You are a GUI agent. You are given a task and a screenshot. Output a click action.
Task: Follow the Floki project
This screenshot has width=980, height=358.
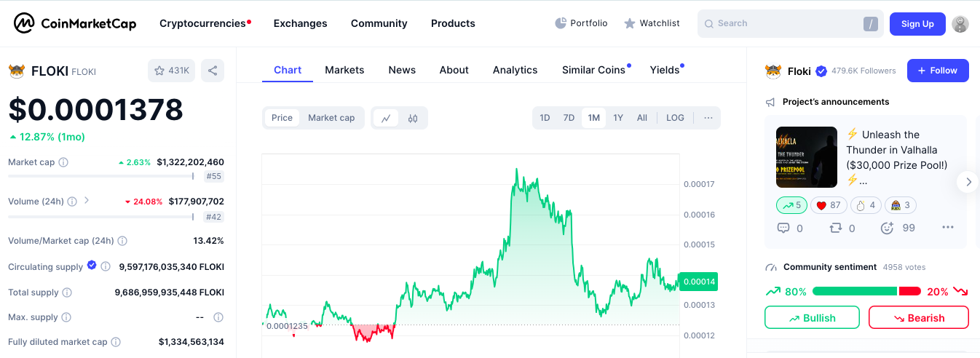[x=938, y=71]
